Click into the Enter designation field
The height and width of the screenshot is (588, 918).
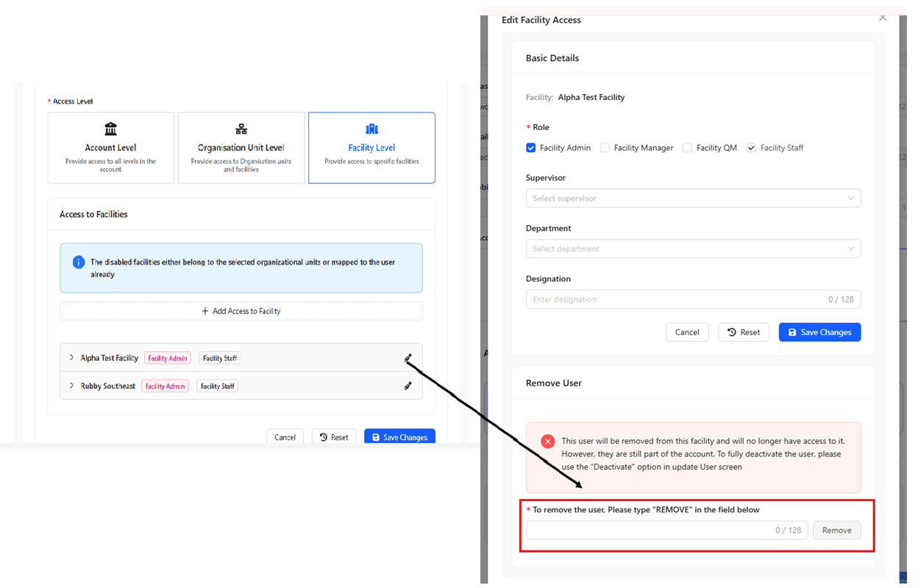(x=673, y=300)
